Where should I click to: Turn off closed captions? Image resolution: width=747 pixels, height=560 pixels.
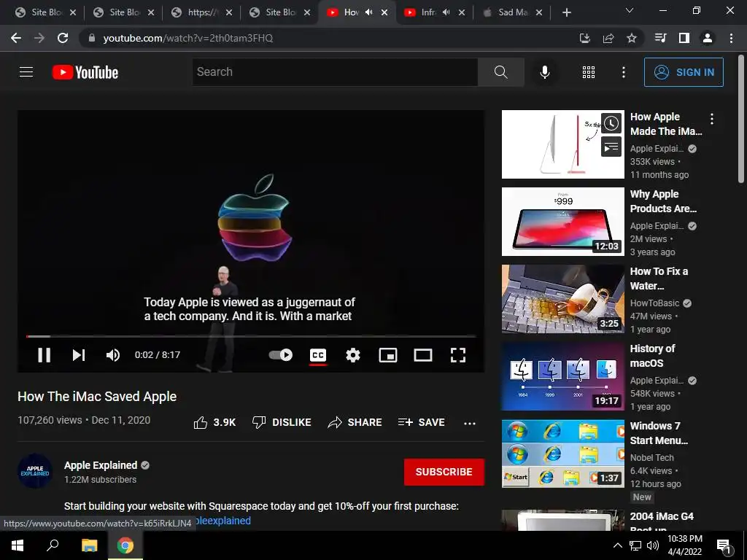[x=318, y=355]
